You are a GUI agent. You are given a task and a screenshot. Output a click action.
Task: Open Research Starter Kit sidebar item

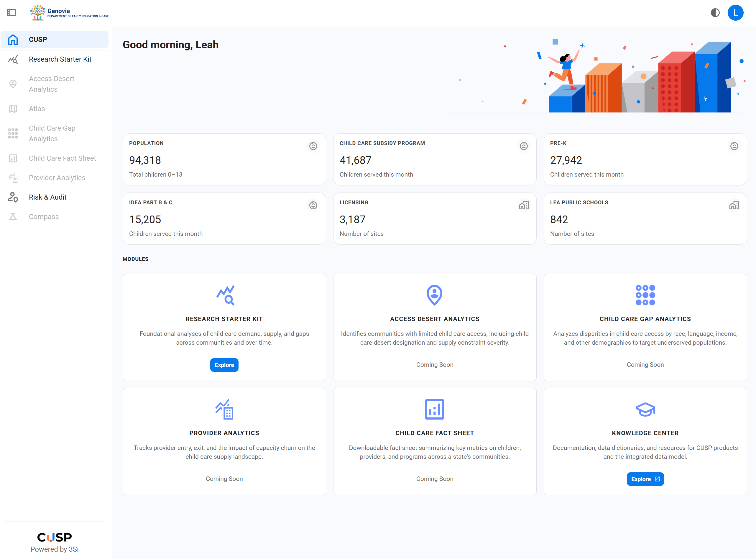pos(55,59)
